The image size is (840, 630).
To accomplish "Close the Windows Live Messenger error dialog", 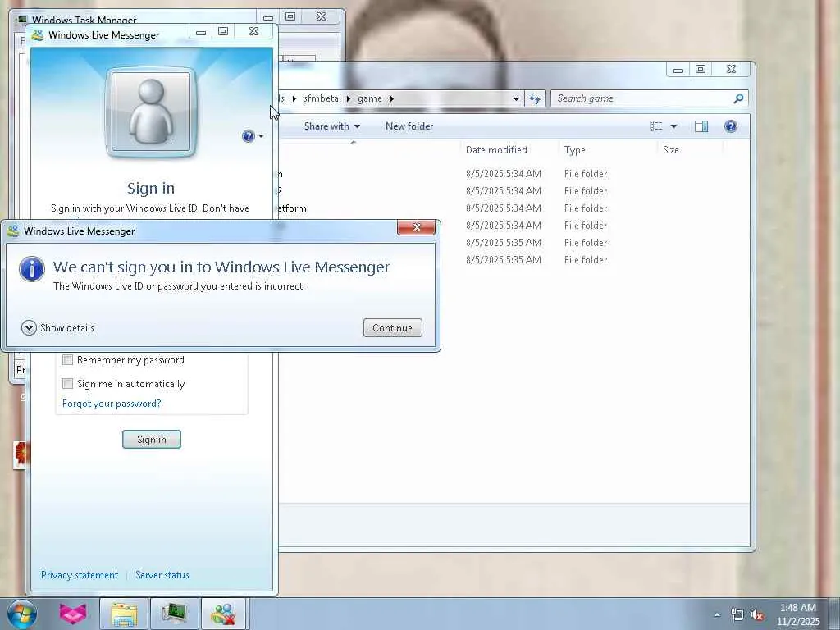I will coord(416,227).
